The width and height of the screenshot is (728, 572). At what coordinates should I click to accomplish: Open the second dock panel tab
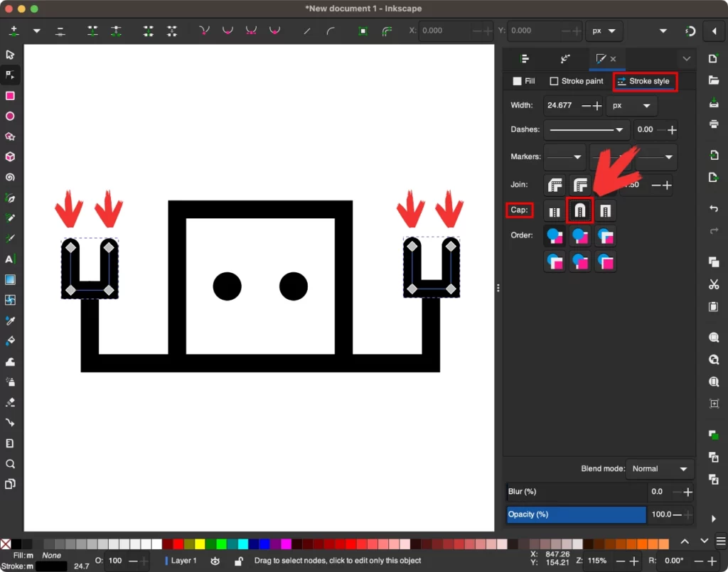(x=564, y=59)
